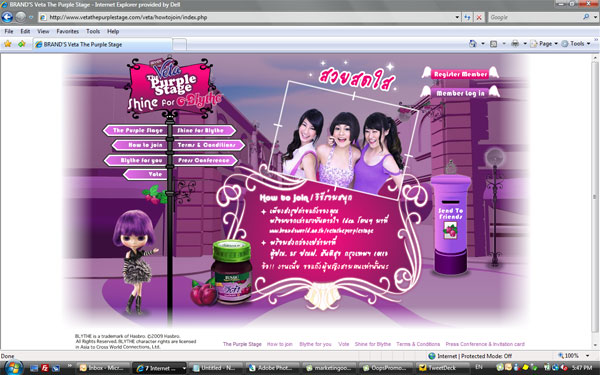Open Inbox - Microsoft taskbar button

point(102,368)
